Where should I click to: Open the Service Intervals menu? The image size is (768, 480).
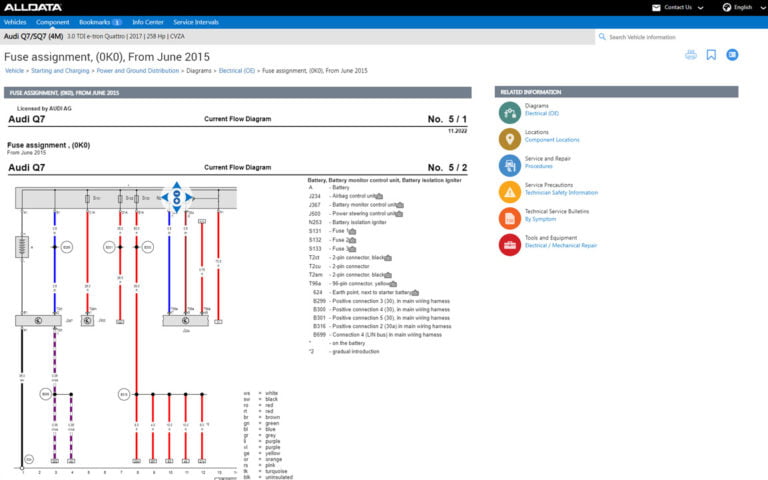196,22
